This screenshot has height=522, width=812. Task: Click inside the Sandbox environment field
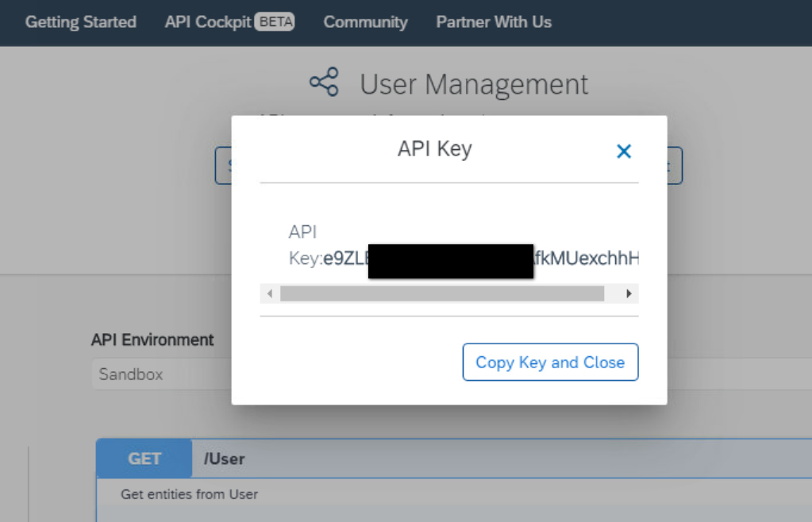pos(159,374)
